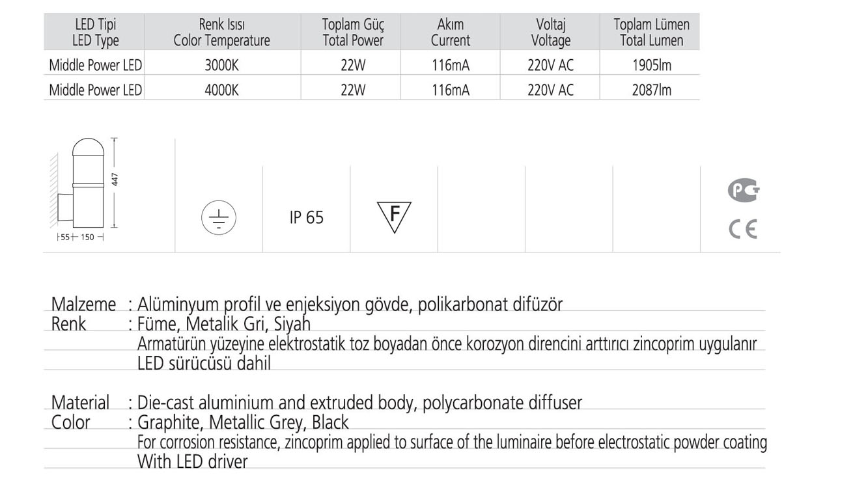The image size is (868, 488).
Task: Click the 1905lm lumen value
Action: coord(651,65)
